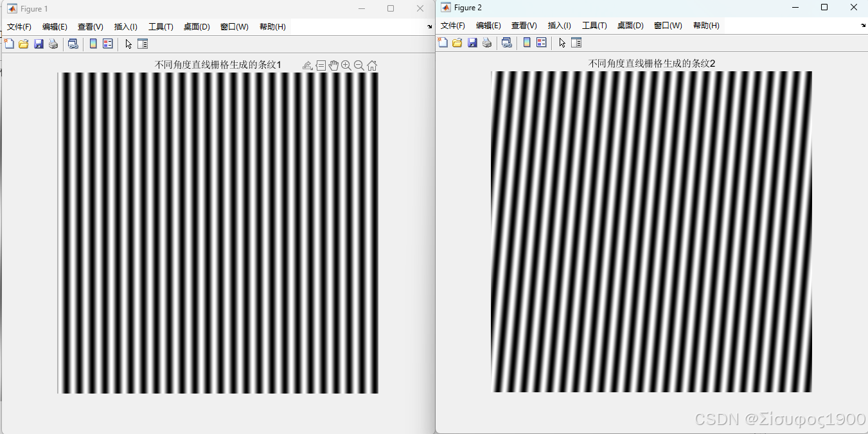Click the Figure 1 title bar text
Screen dimensions: 868x434
34,9
